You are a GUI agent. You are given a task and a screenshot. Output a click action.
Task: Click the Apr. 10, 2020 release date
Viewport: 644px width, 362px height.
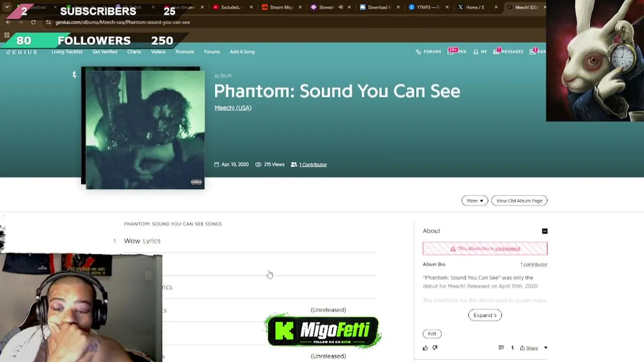231,164
